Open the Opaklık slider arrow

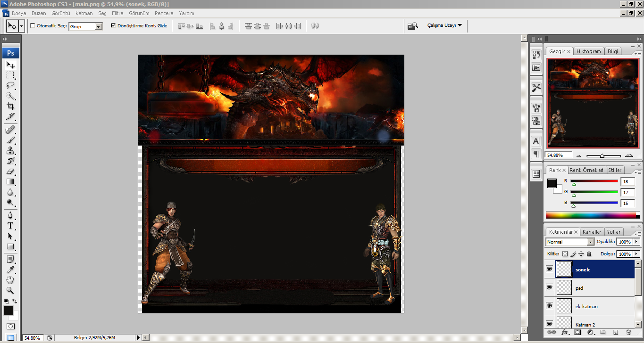pyautogui.click(x=636, y=242)
